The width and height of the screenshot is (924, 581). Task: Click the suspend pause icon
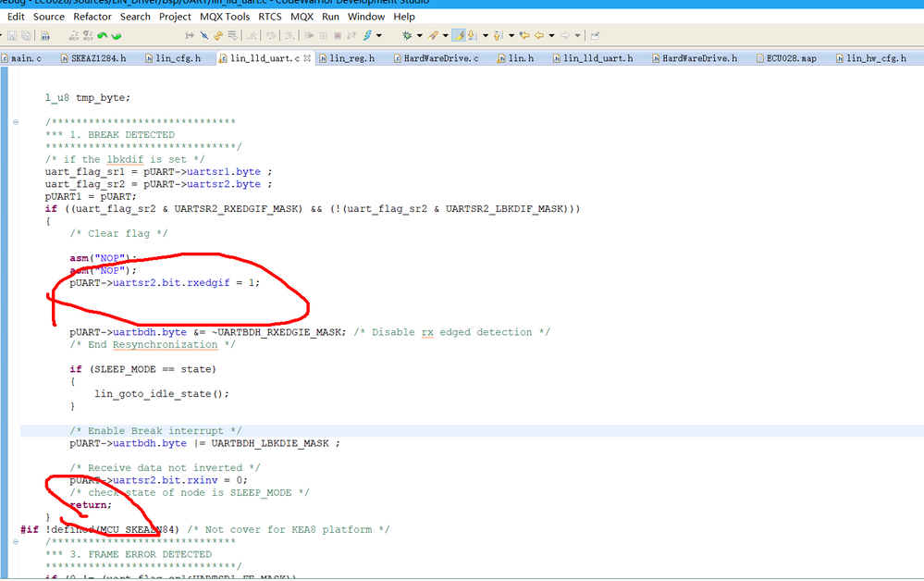[324, 35]
